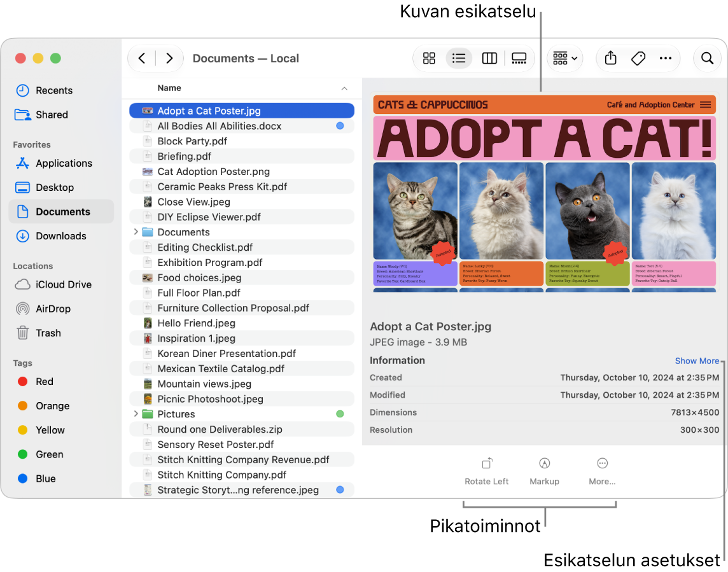Open the group-by options dropdown
The image size is (728, 572).
(x=564, y=58)
